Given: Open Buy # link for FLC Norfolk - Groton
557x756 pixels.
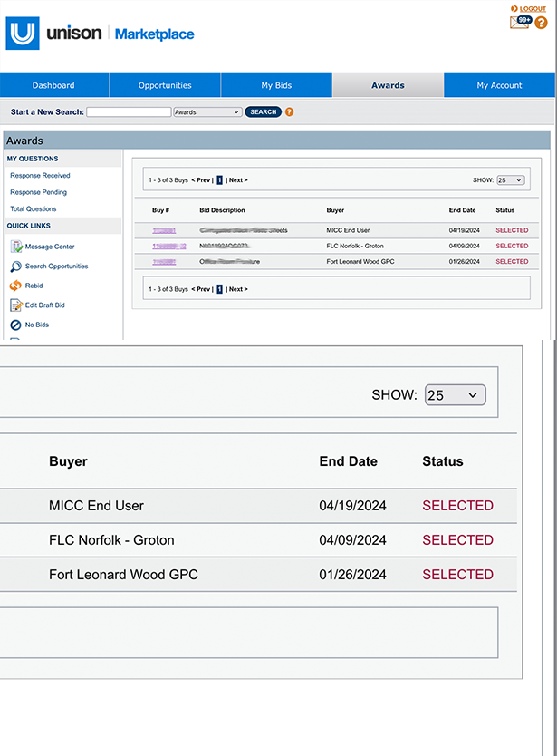Looking at the screenshot, I should click(x=169, y=246).
